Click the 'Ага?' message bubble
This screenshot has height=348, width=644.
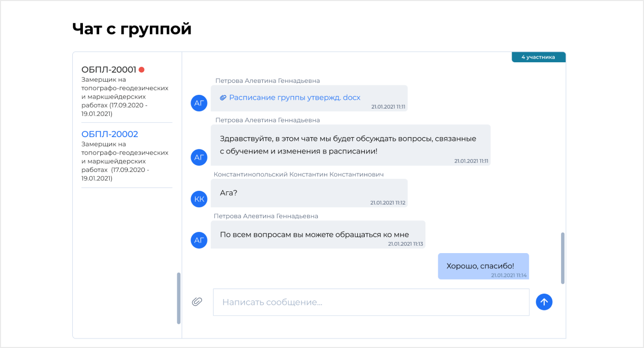point(309,193)
